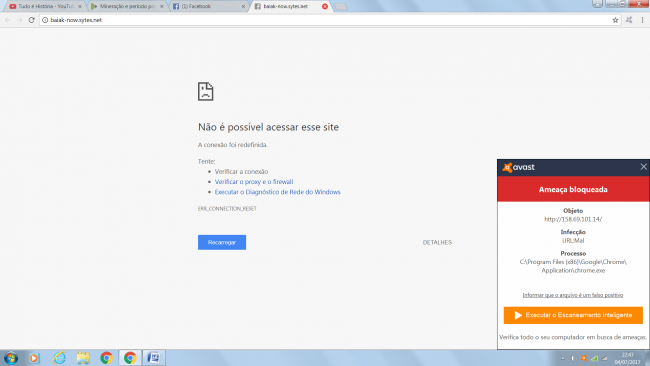Expand DETALHES on the error page
650x366 pixels.
tap(437, 242)
